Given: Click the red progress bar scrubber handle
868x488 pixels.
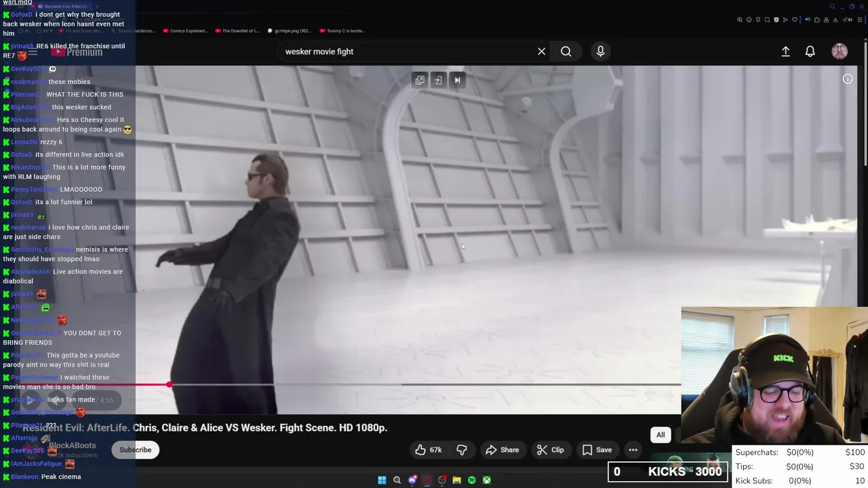Looking at the screenshot, I should (x=169, y=384).
